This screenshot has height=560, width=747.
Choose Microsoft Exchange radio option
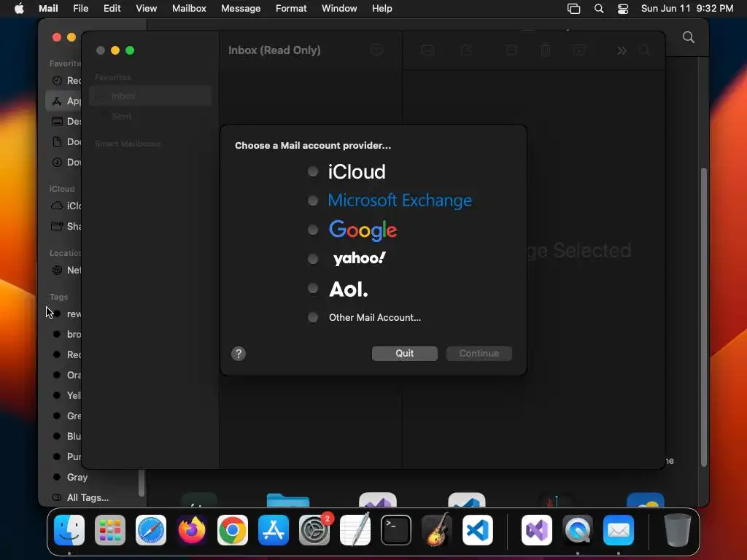tap(312, 201)
